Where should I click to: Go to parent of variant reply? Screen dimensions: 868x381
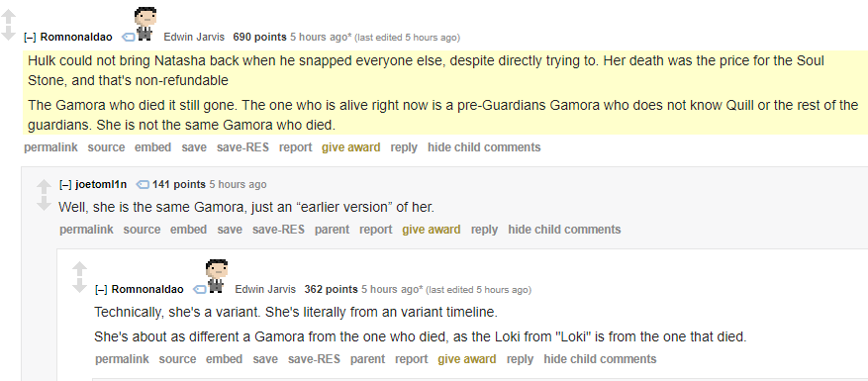[x=367, y=359]
